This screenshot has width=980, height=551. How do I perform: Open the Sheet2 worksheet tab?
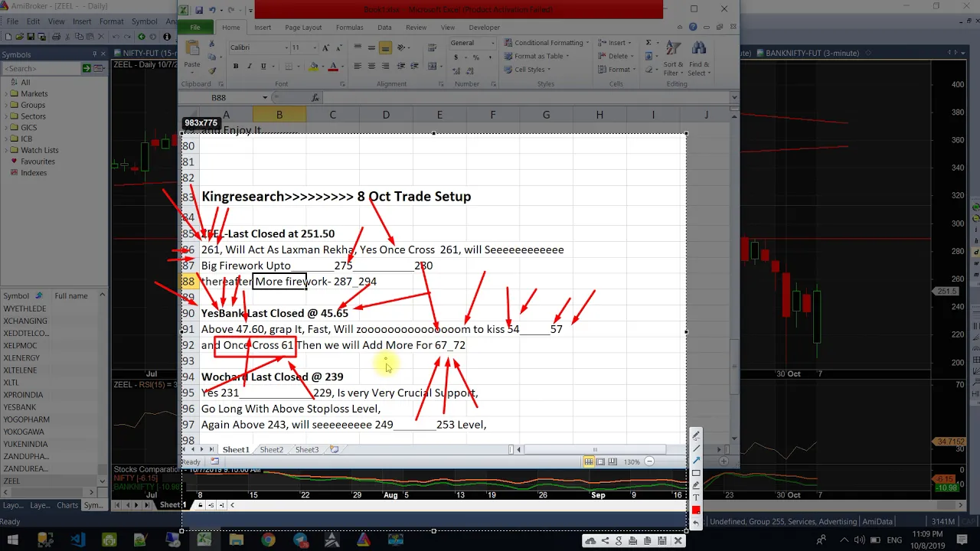point(271,450)
